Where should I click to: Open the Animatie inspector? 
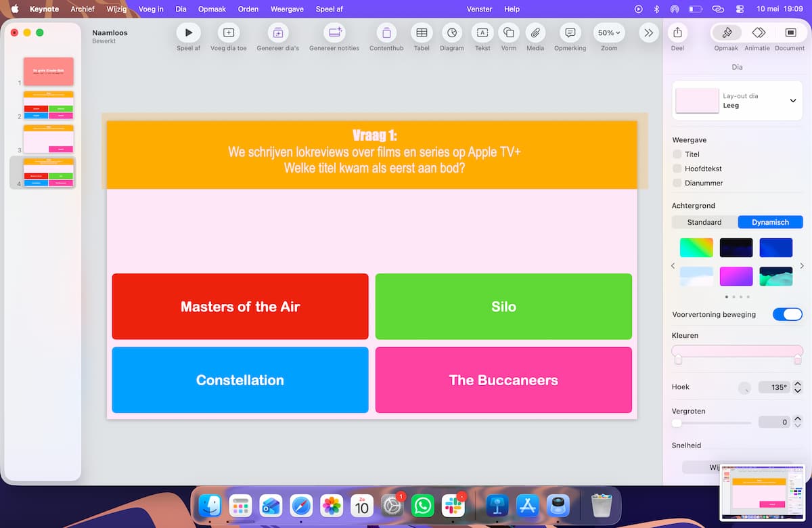[759, 32]
